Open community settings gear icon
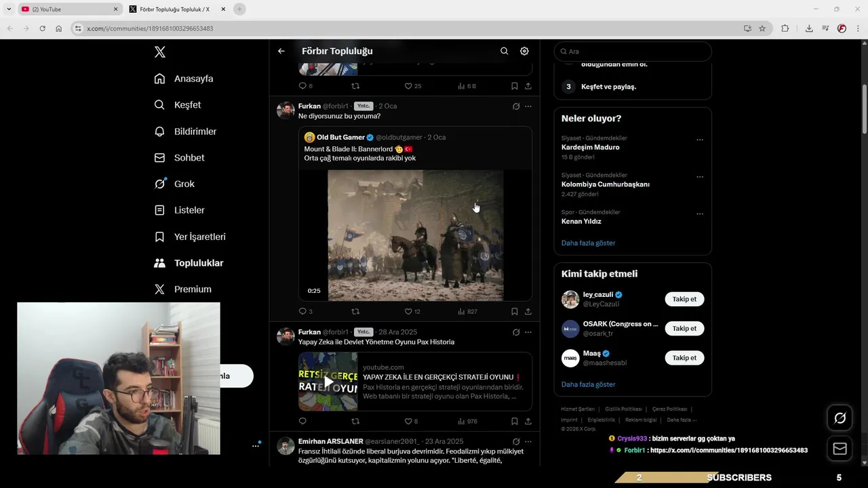This screenshot has width=868, height=488. click(524, 51)
